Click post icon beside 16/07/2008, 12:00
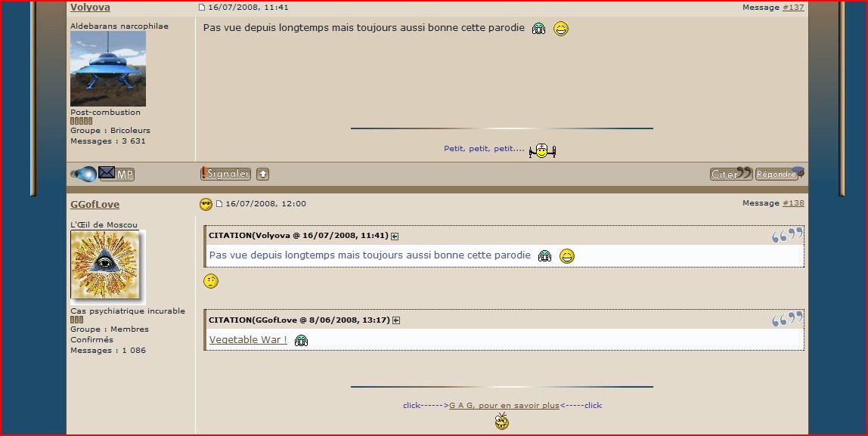The width and height of the screenshot is (868, 436). point(219,204)
